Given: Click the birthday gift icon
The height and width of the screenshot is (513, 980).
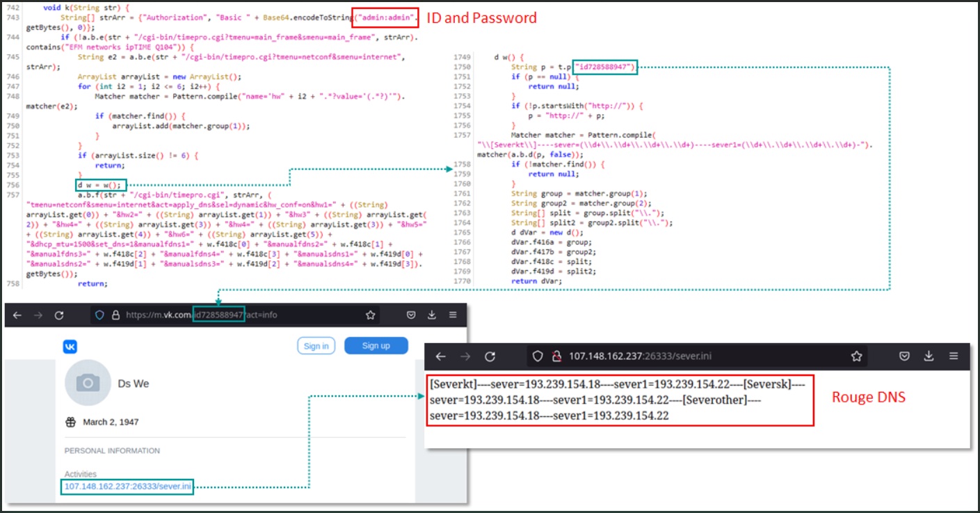Looking at the screenshot, I should point(70,422).
